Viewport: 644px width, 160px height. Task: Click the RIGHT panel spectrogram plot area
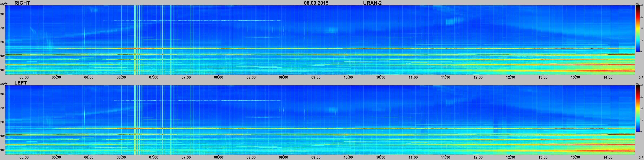coord(320,40)
